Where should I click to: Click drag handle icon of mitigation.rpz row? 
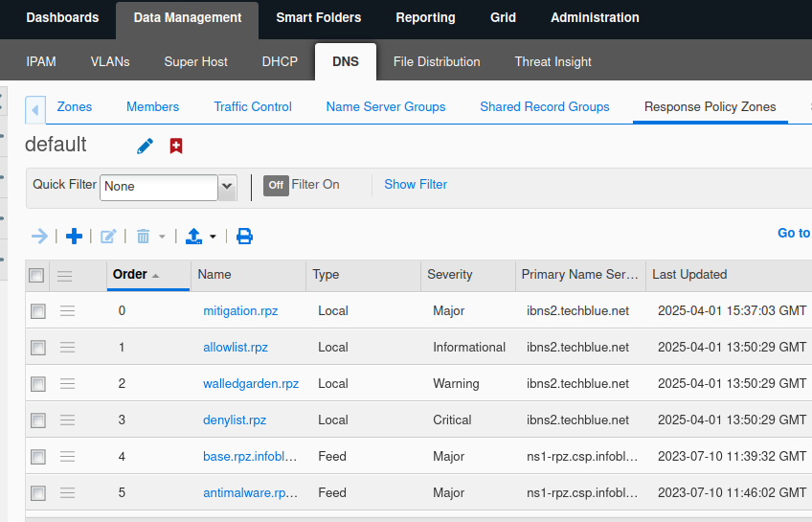pyautogui.click(x=67, y=310)
